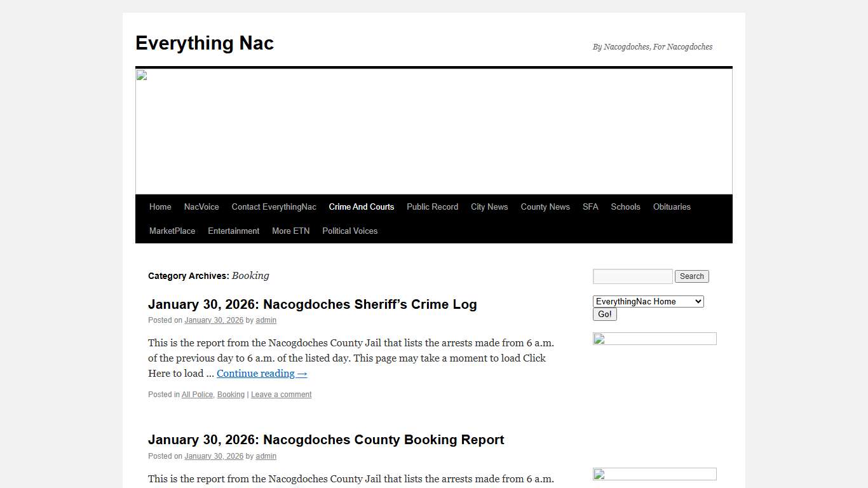This screenshot has width=868, height=488.
Task: Open the Booking category link
Action: 230,394
